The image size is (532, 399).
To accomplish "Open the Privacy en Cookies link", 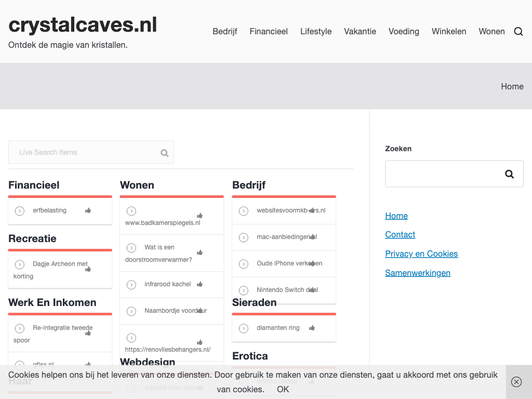I will (421, 254).
